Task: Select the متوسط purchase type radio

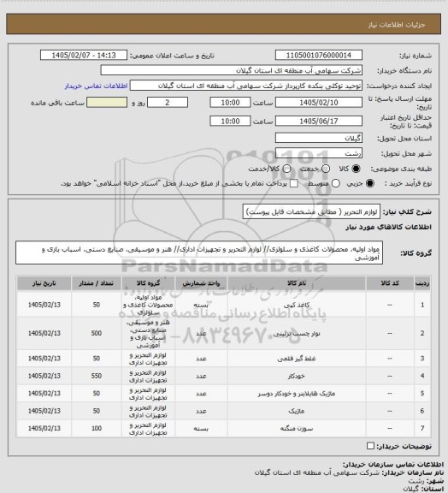Action: click(336, 183)
